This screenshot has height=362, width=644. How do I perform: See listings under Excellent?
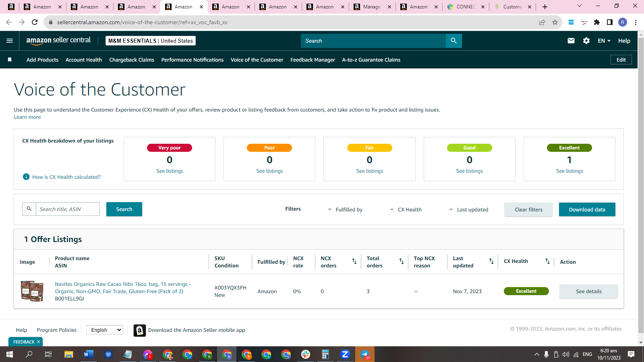(x=569, y=171)
